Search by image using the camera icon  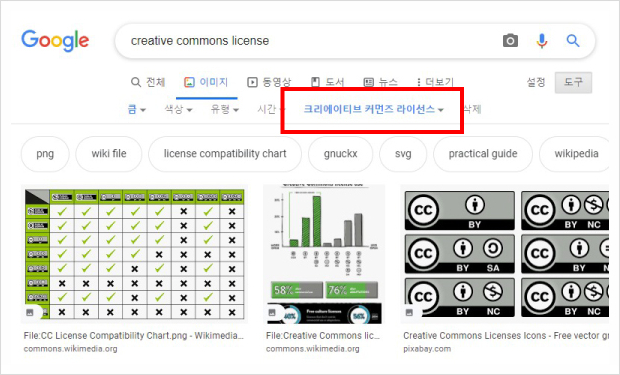(x=510, y=41)
